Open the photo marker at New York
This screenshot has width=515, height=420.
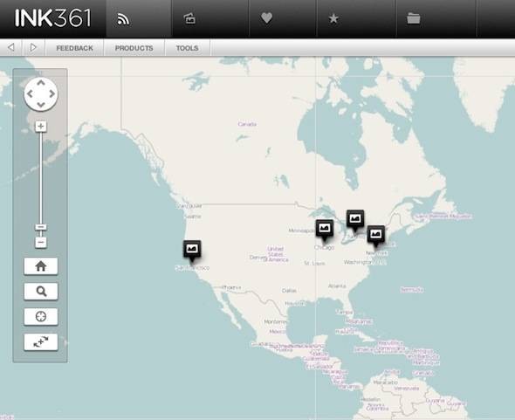(x=375, y=235)
